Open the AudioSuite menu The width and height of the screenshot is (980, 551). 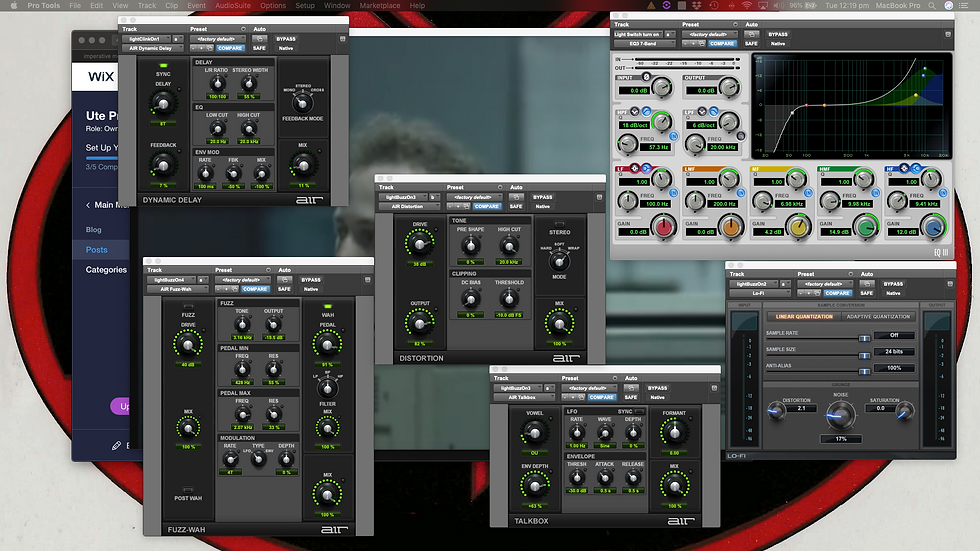pyautogui.click(x=232, y=5)
